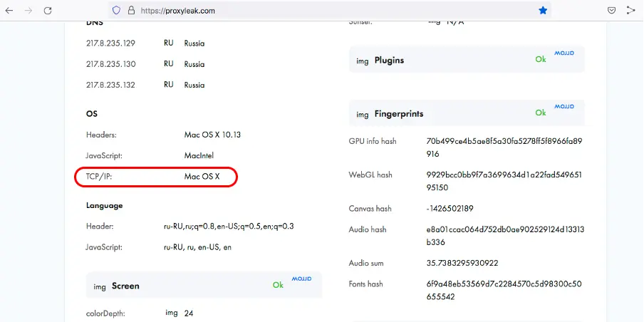Image resolution: width=644 pixels, height=322 pixels.
Task: Click the Plugins section header
Action: [467, 60]
